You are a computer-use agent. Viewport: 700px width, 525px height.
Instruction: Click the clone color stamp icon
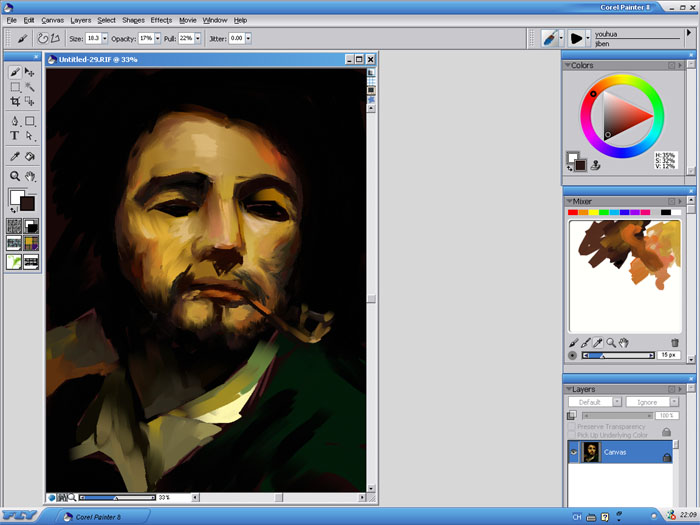[x=595, y=166]
